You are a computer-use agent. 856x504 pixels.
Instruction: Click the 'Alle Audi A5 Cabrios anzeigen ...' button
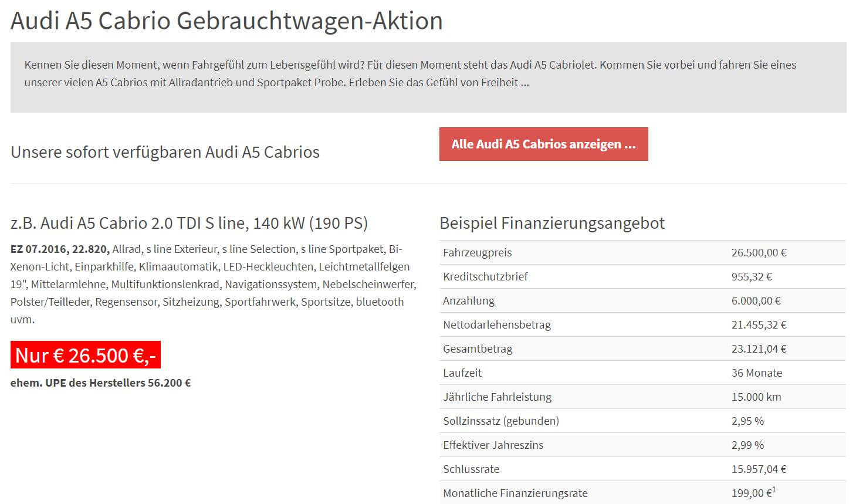point(543,144)
